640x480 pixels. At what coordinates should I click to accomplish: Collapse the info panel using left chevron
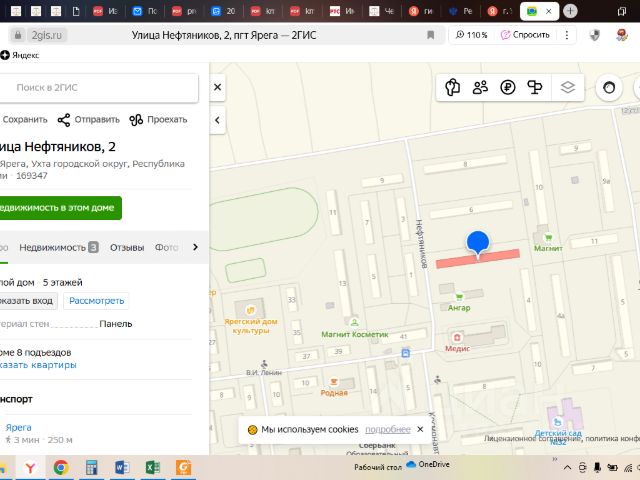218,120
